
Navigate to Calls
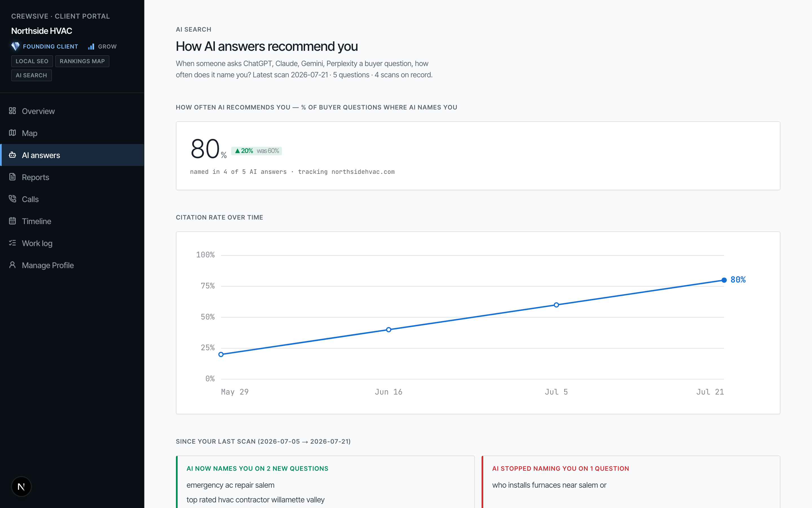[72, 199]
